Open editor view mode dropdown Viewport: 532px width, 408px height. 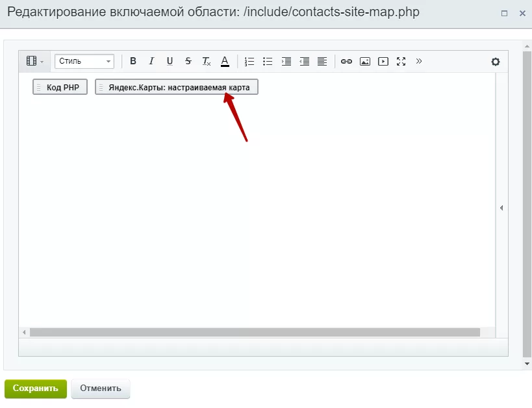[x=34, y=61]
